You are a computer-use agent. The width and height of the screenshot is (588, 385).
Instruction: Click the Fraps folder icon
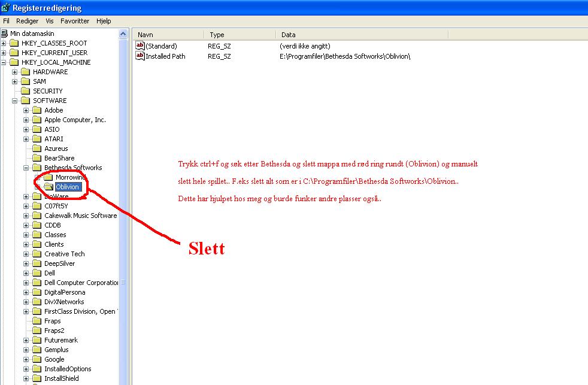coord(37,321)
